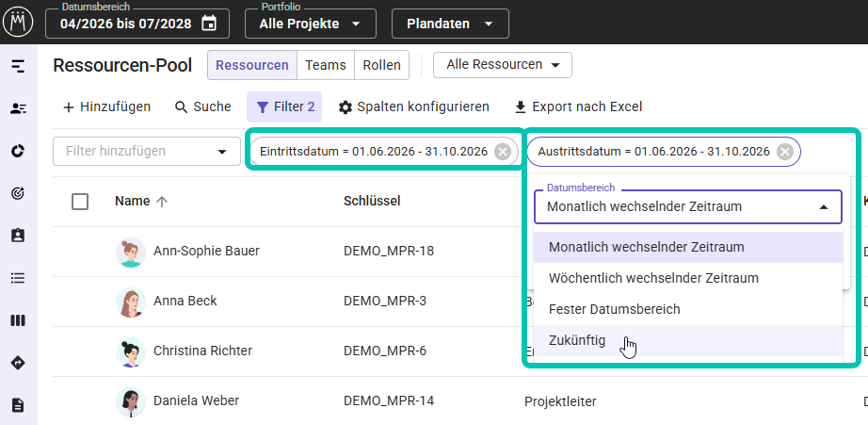Open the resource pool person icon in sidebar
Image resolution: width=868 pixels, height=425 pixels.
pos(18,108)
